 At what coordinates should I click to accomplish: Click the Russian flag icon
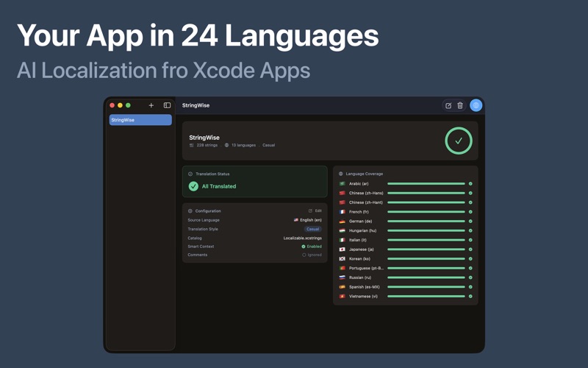342,277
